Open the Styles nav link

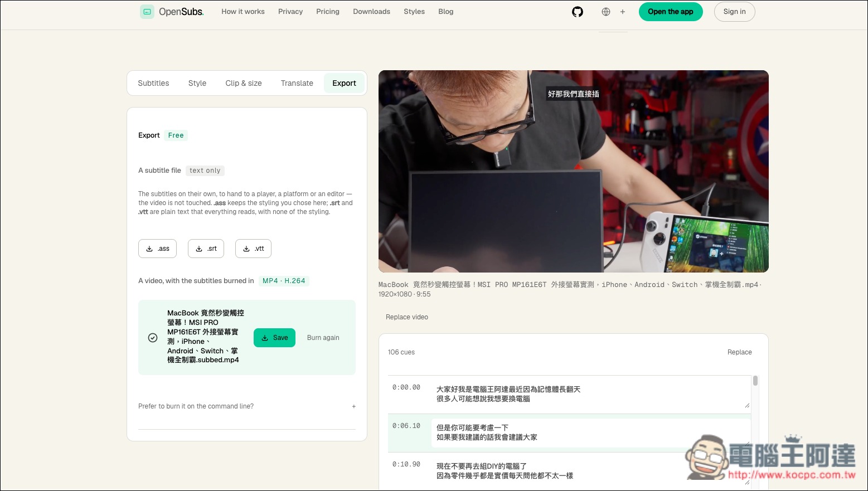pos(414,12)
